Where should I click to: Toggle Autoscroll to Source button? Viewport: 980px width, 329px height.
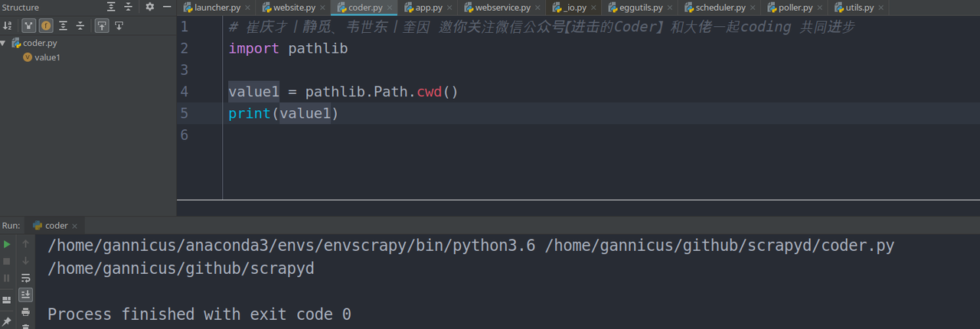click(101, 25)
